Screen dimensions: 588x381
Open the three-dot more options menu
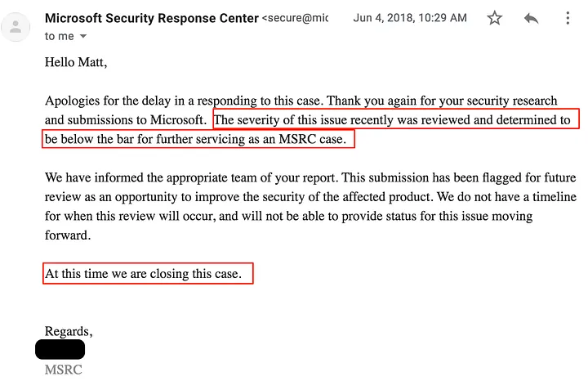[568, 18]
